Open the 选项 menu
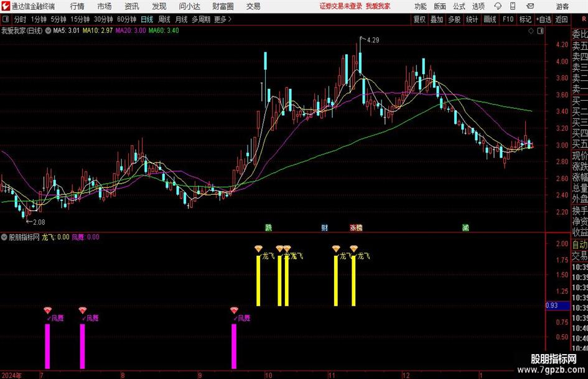The image size is (588, 379). tap(478, 6)
